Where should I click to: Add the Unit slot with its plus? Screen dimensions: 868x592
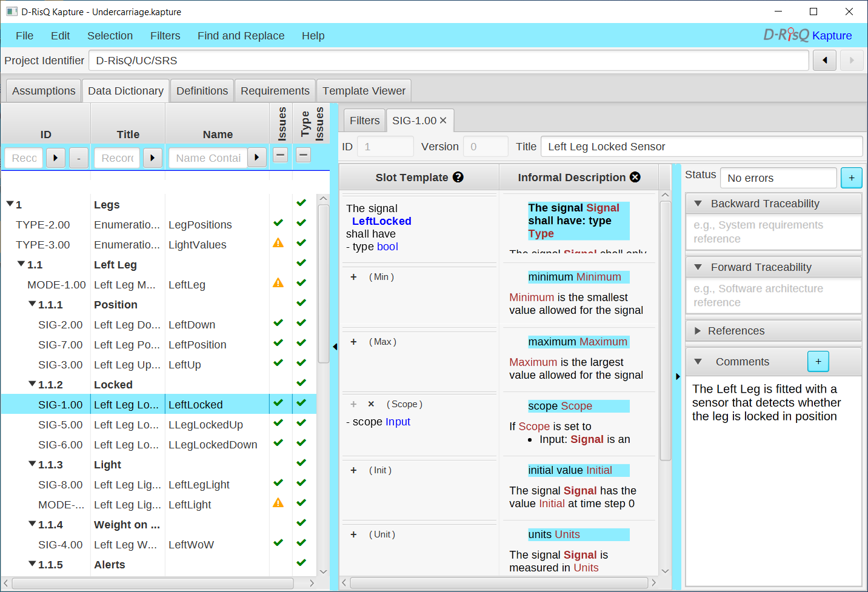tap(353, 534)
